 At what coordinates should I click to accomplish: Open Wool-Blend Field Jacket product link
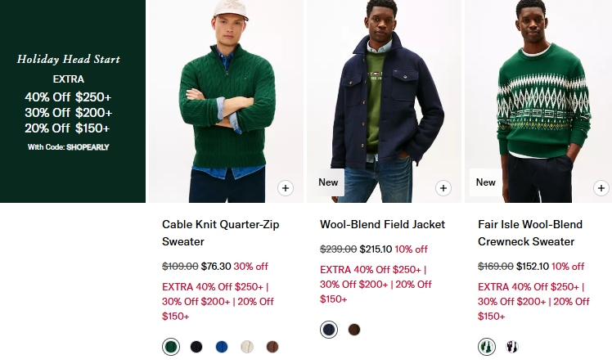[382, 224]
